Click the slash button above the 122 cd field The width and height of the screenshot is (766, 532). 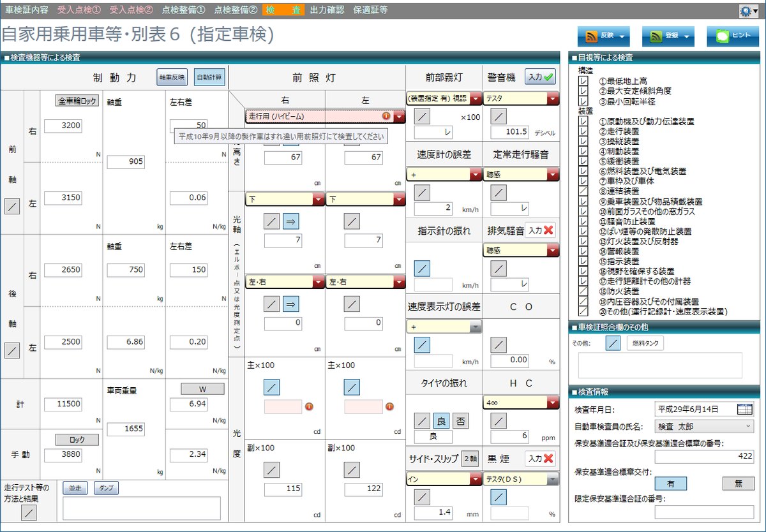coord(351,470)
